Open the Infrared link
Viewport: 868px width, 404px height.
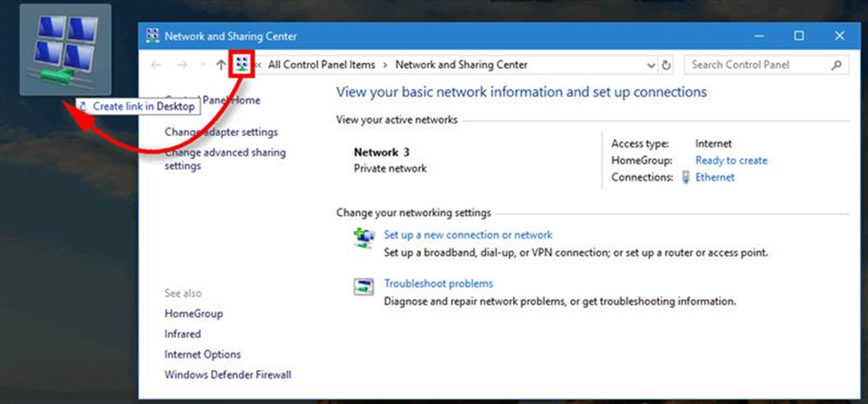[x=182, y=334]
